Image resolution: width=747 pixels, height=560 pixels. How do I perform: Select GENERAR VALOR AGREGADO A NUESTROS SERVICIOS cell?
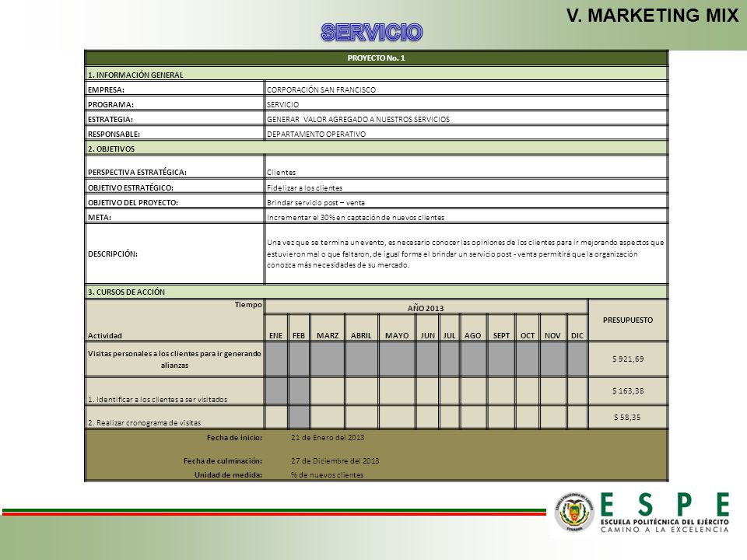tap(466, 118)
